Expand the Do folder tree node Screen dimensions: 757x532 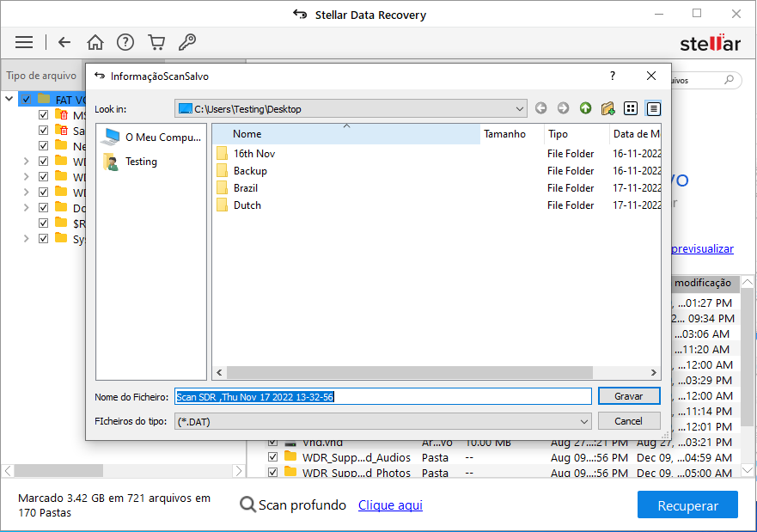point(26,208)
